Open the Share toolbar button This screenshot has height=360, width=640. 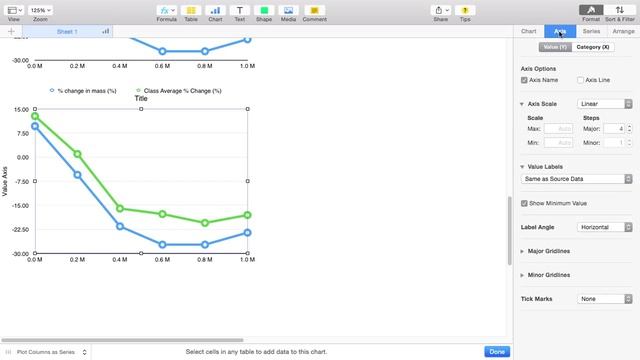(x=441, y=11)
